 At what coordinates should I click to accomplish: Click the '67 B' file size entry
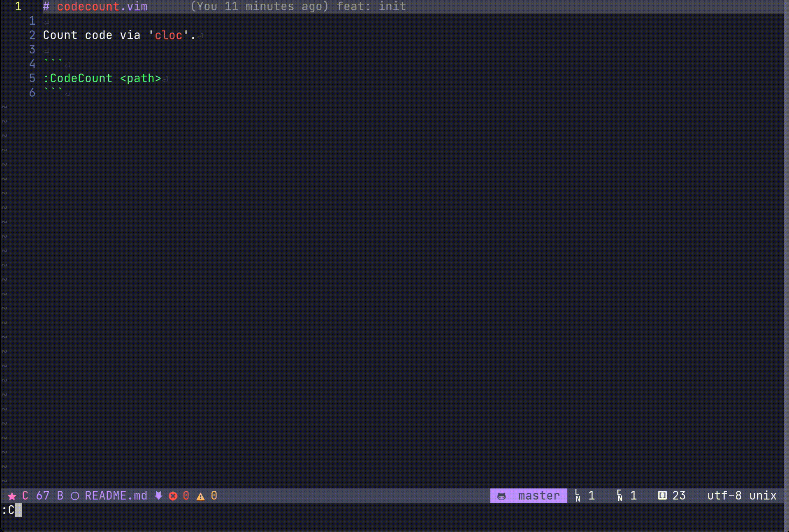pyautogui.click(x=50, y=496)
